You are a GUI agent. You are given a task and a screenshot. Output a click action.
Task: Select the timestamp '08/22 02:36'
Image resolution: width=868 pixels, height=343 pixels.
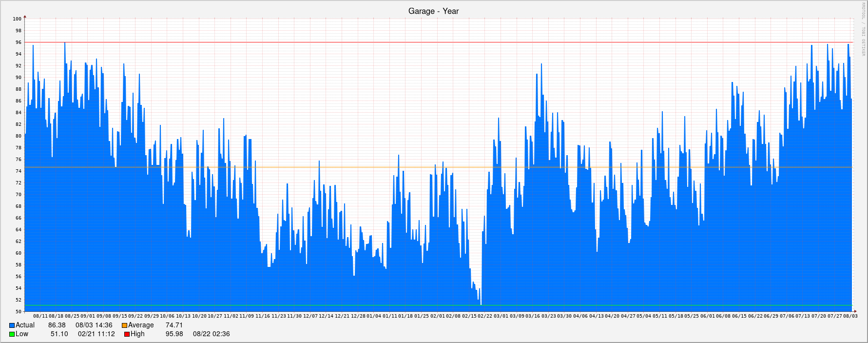tap(212, 334)
